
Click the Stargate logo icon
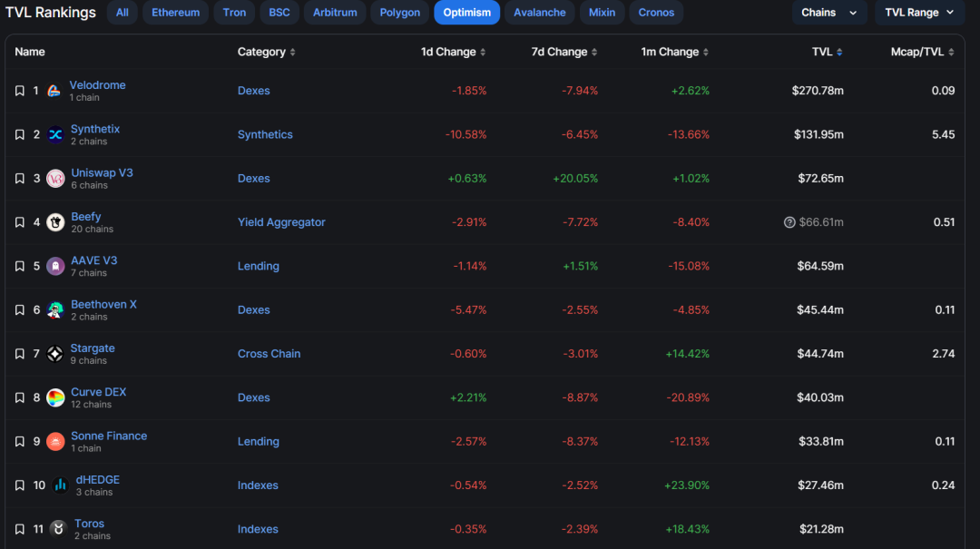click(x=55, y=354)
